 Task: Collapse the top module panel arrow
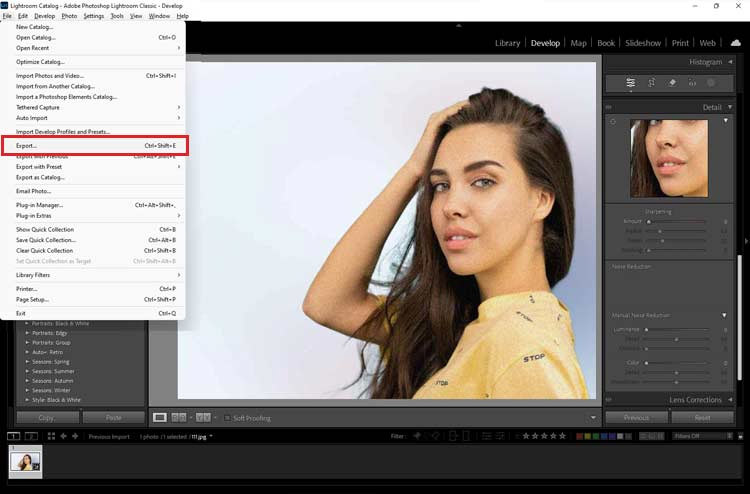coord(459,25)
